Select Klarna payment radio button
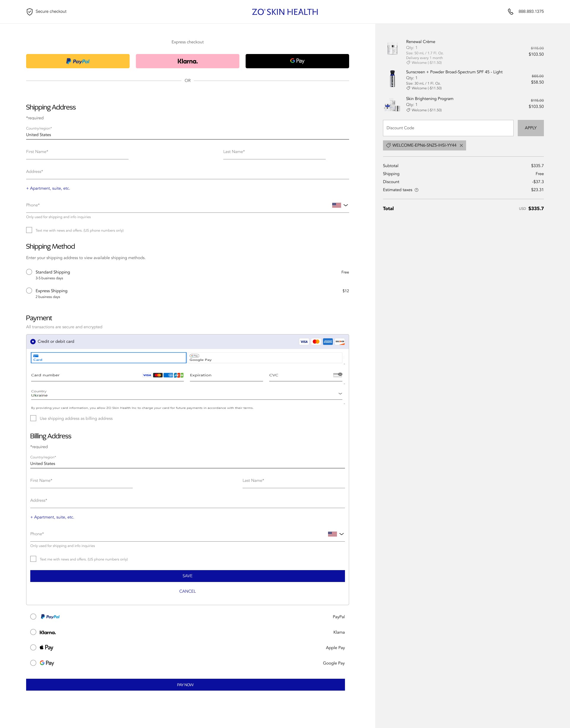Viewport: 570px width, 728px height. click(x=33, y=632)
